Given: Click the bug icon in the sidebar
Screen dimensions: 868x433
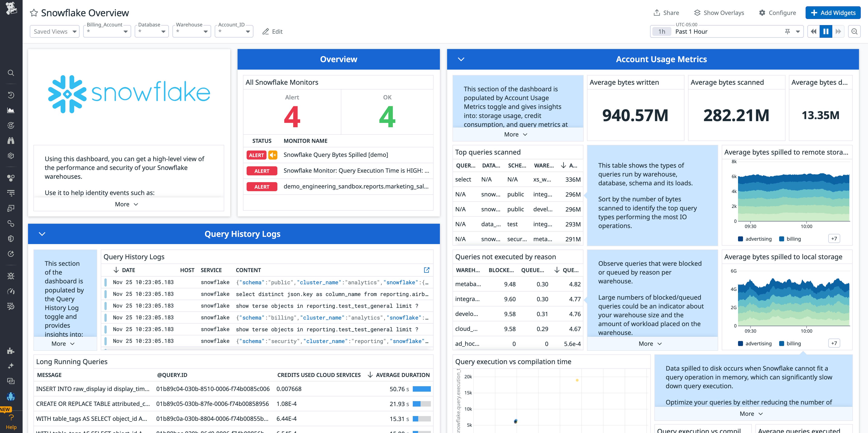Looking at the screenshot, I should pyautogui.click(x=11, y=276).
